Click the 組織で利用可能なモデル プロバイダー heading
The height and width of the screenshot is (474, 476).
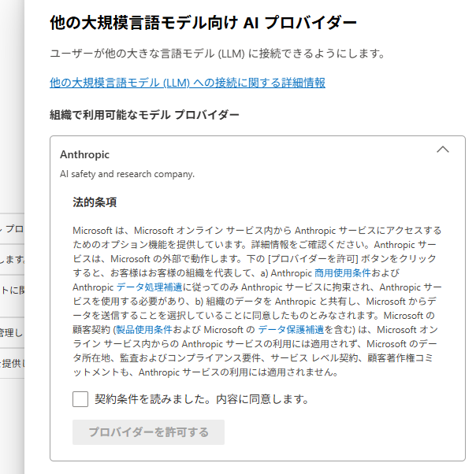144,115
